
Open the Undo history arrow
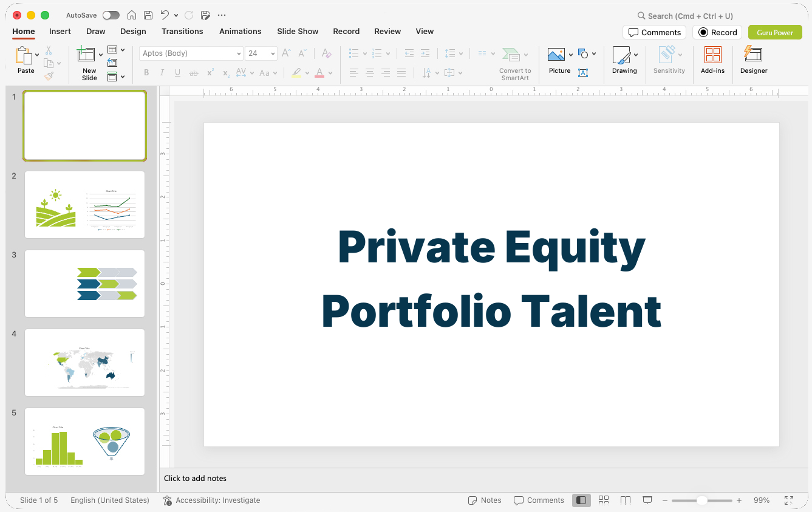coord(176,15)
